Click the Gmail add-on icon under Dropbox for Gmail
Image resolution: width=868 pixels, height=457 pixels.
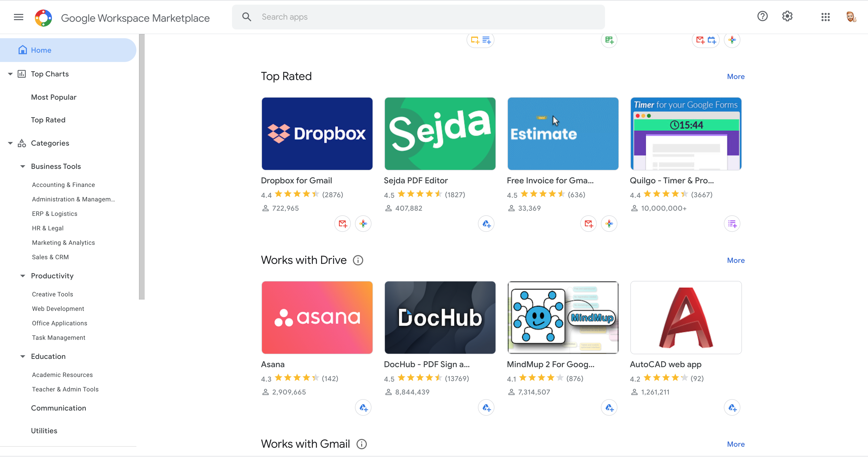(343, 224)
